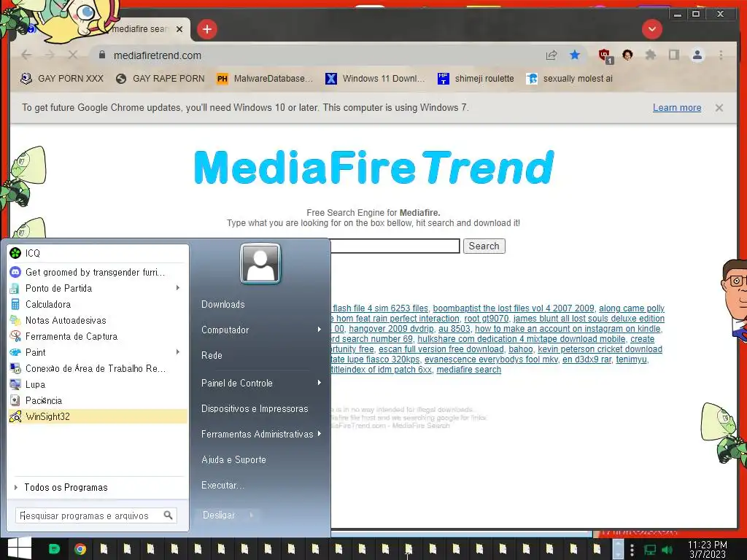Open the red tab search chevron
This screenshot has height=560, width=747.
651,29
